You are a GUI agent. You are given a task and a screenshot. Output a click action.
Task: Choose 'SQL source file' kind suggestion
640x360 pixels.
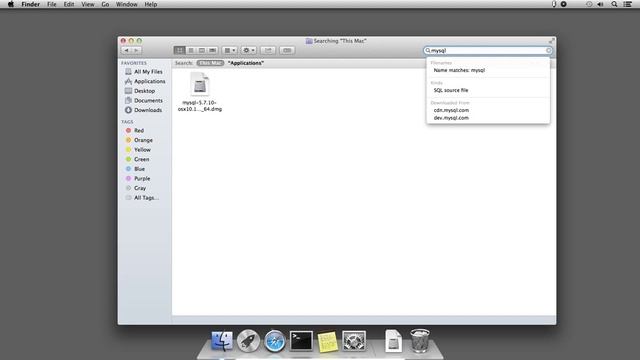tap(451, 90)
